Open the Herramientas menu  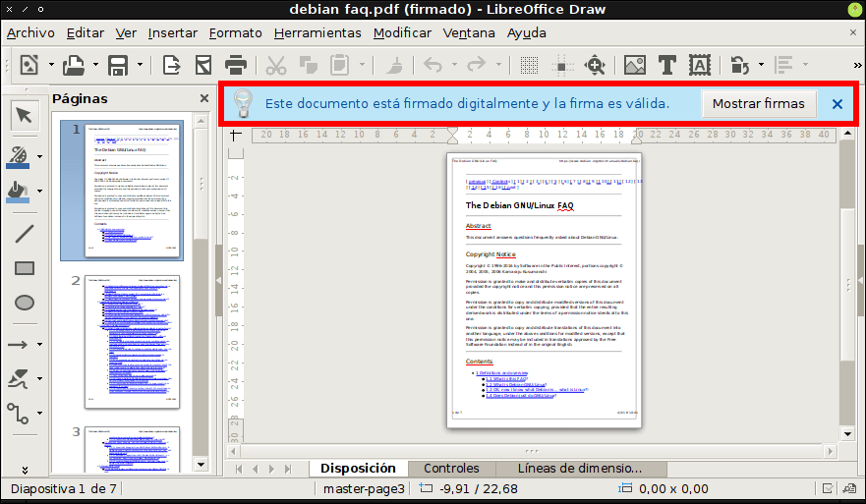[x=318, y=33]
